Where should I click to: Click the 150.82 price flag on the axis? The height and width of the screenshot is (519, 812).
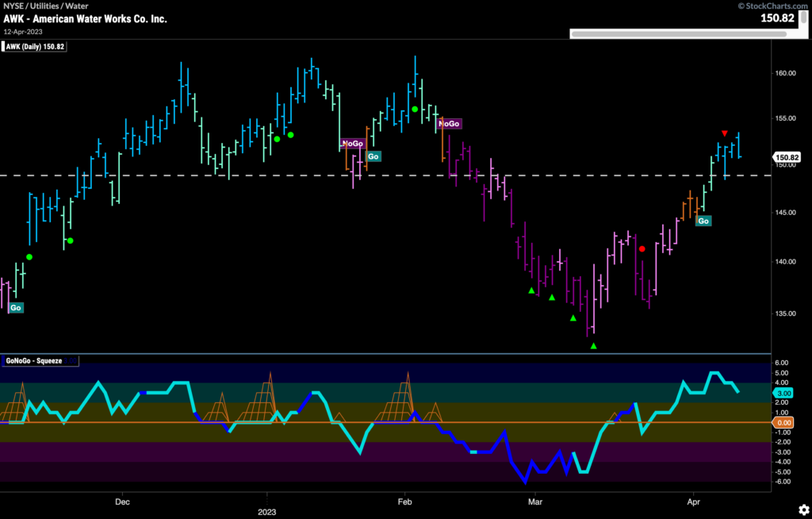(x=788, y=156)
